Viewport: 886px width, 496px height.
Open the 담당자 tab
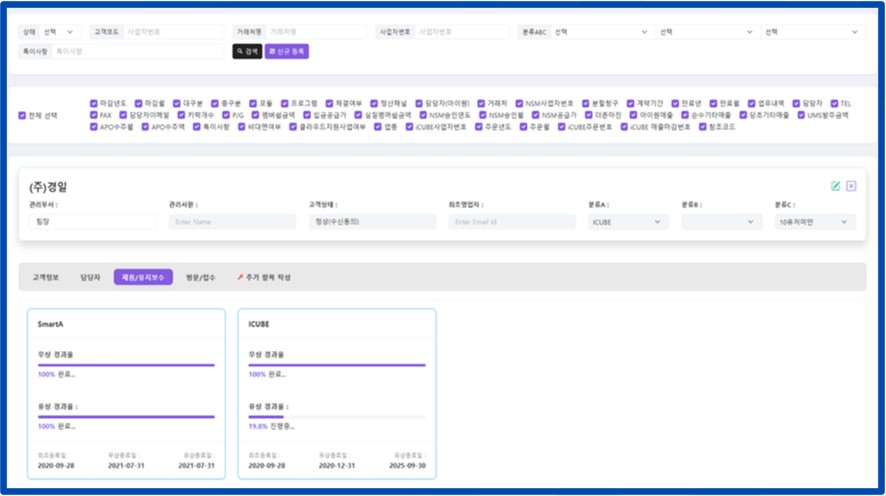pos(90,277)
